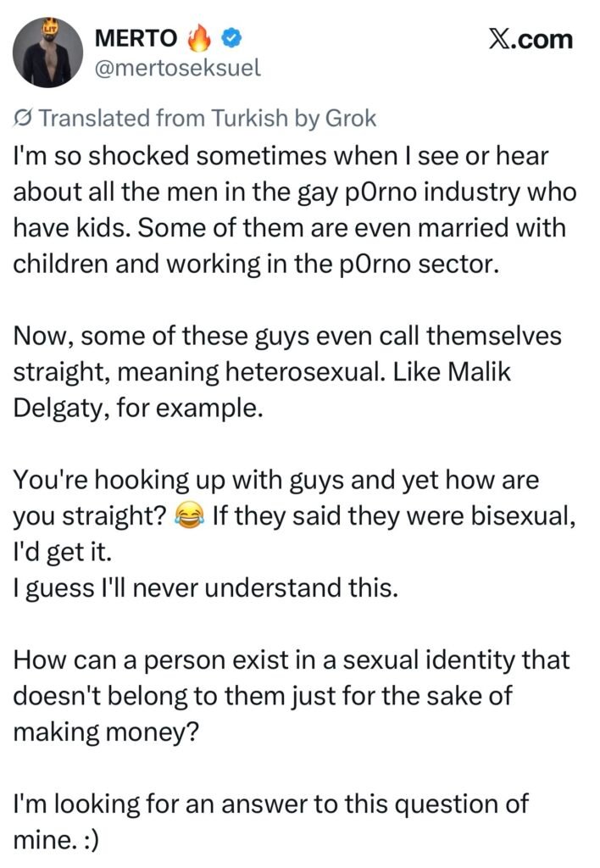Viewport: 600px width, 868px height.
Task: Click the translation icon before "Translated"
Action: pos(24,118)
